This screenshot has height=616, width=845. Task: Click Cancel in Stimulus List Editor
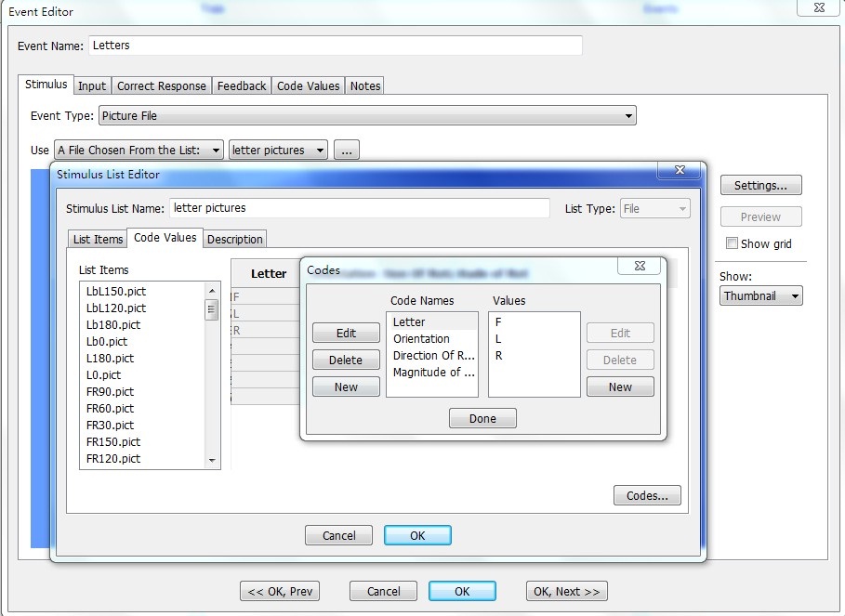(x=339, y=535)
